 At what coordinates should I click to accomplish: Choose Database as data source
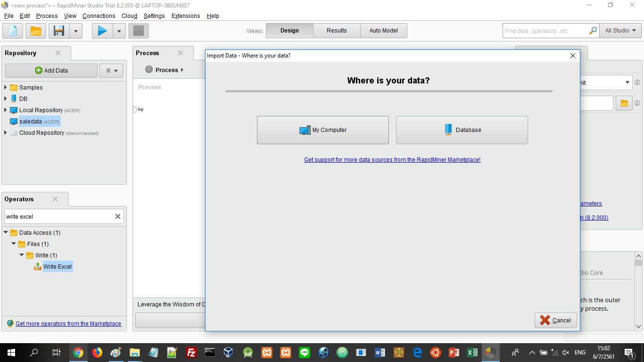[x=462, y=130]
